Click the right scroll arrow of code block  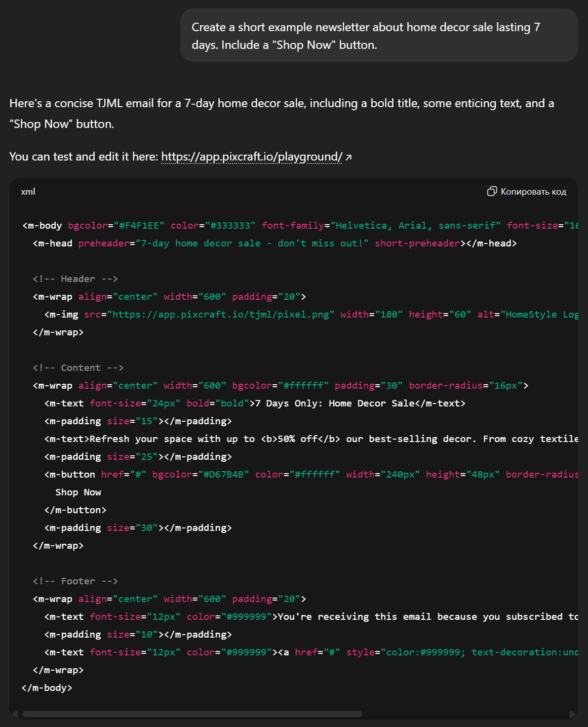pos(572,714)
